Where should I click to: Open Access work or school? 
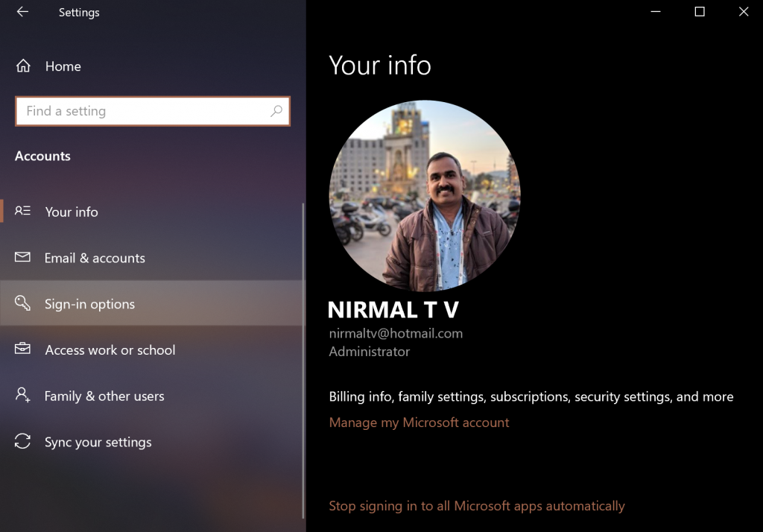point(152,349)
